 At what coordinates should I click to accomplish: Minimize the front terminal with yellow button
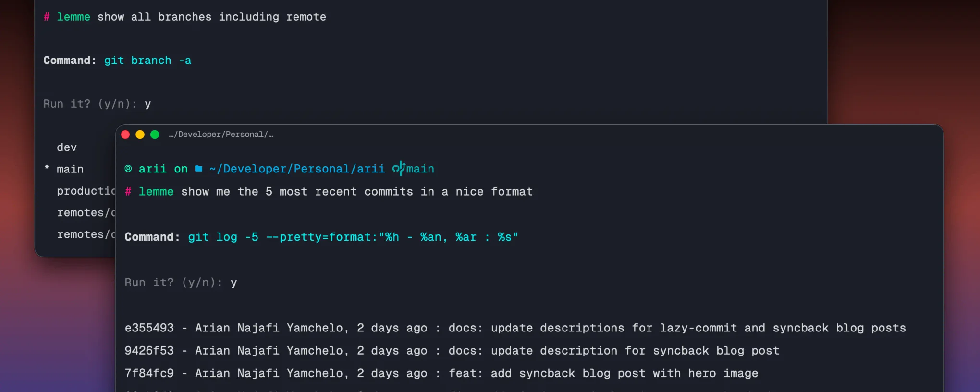pyautogui.click(x=140, y=135)
